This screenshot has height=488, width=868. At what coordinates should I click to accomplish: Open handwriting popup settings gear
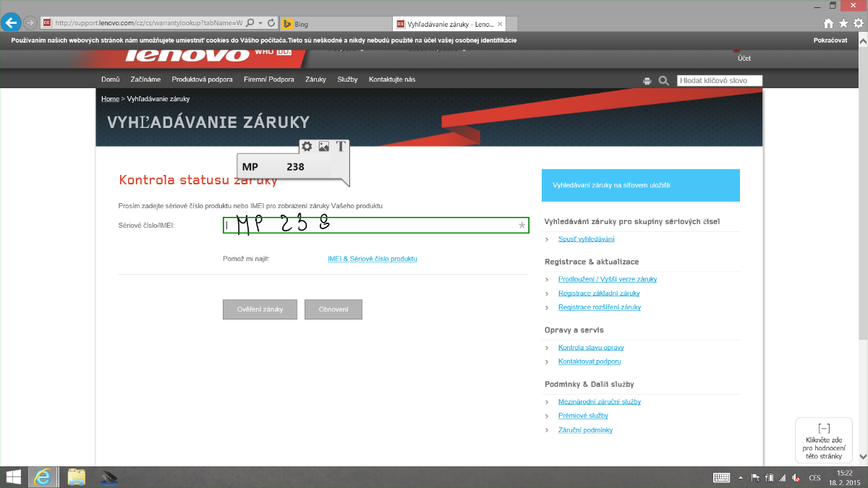point(307,146)
